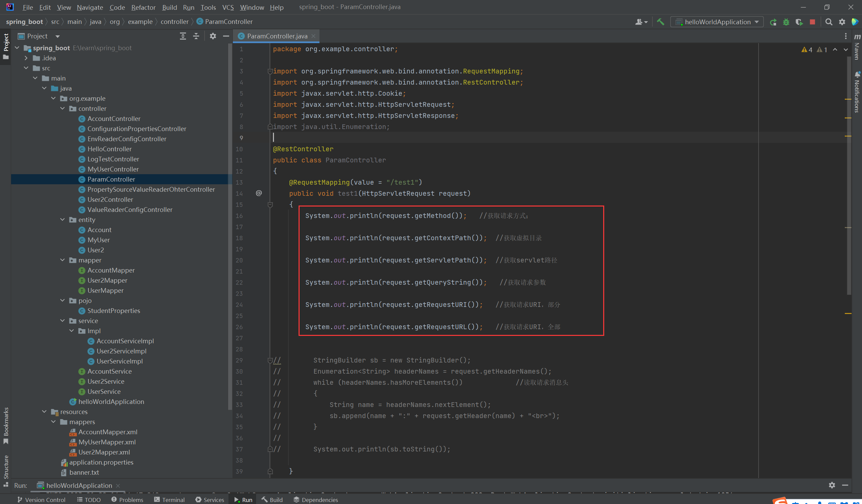Toggle the Bookmarks side panel
This screenshot has width=862, height=504.
6,425
